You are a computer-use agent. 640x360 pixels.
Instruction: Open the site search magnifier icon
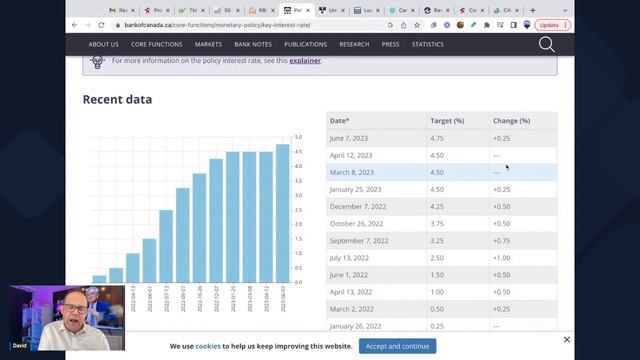[x=547, y=44]
